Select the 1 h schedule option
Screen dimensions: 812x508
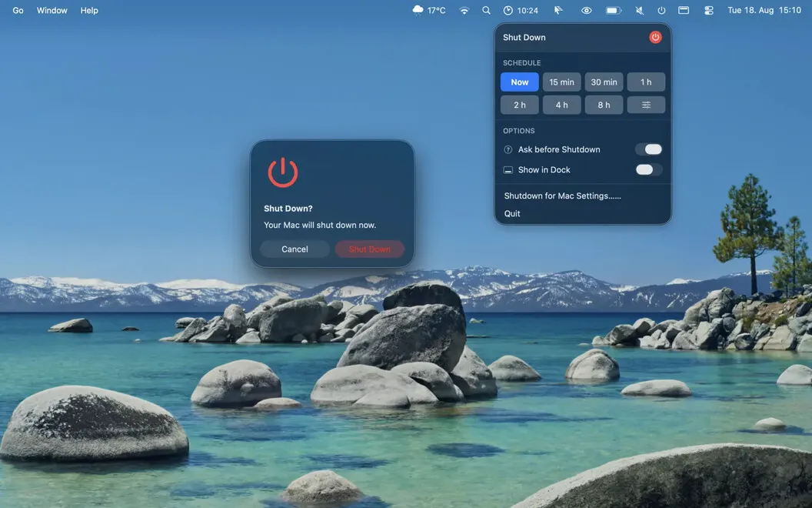[646, 82]
